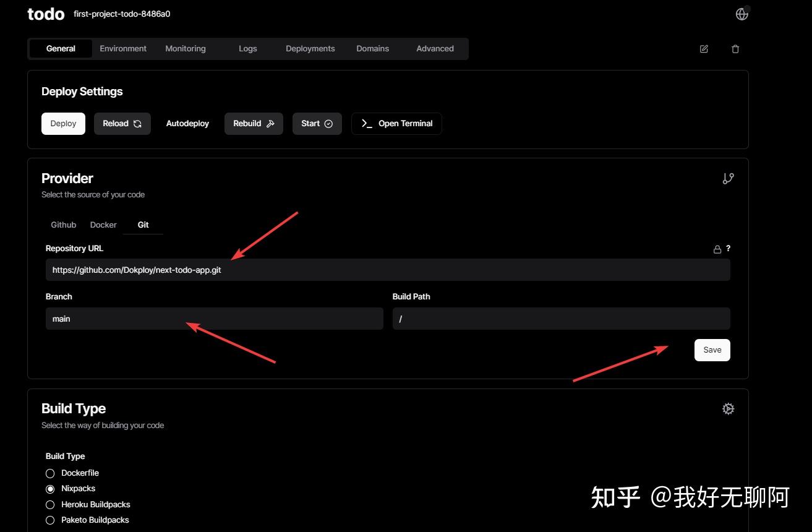
Task: Click the globe icon in the top-right corner
Action: coord(741,13)
